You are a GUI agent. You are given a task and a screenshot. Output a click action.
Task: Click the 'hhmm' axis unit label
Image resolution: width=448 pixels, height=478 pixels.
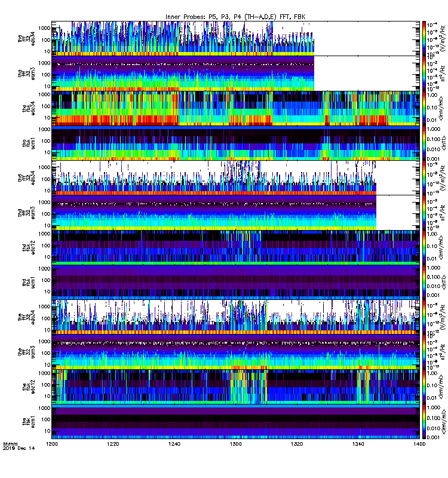click(10, 444)
